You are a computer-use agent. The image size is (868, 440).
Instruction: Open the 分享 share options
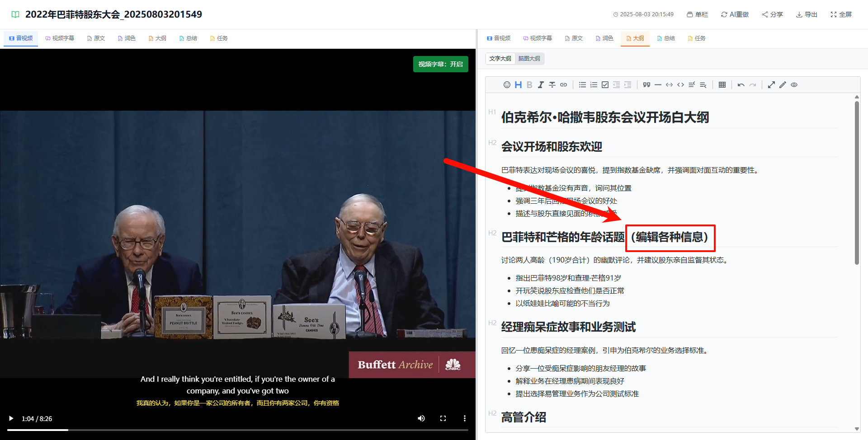pos(772,14)
